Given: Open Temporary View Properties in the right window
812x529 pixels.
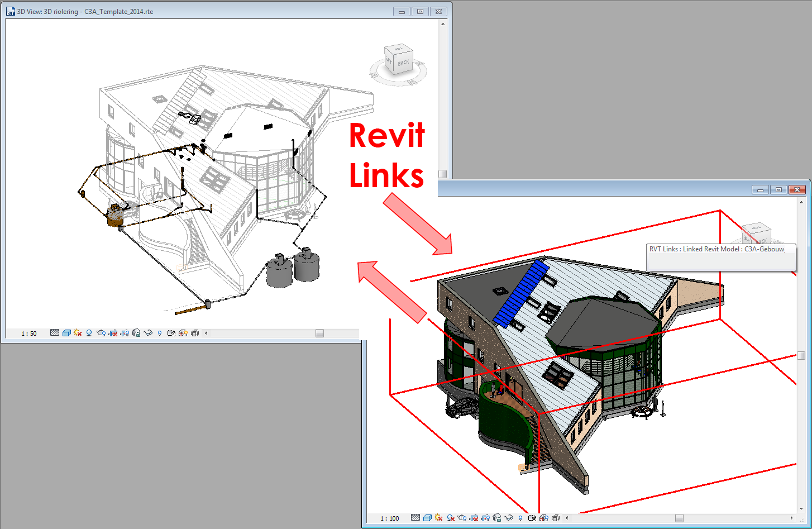Looking at the screenshot, I should (532, 518).
